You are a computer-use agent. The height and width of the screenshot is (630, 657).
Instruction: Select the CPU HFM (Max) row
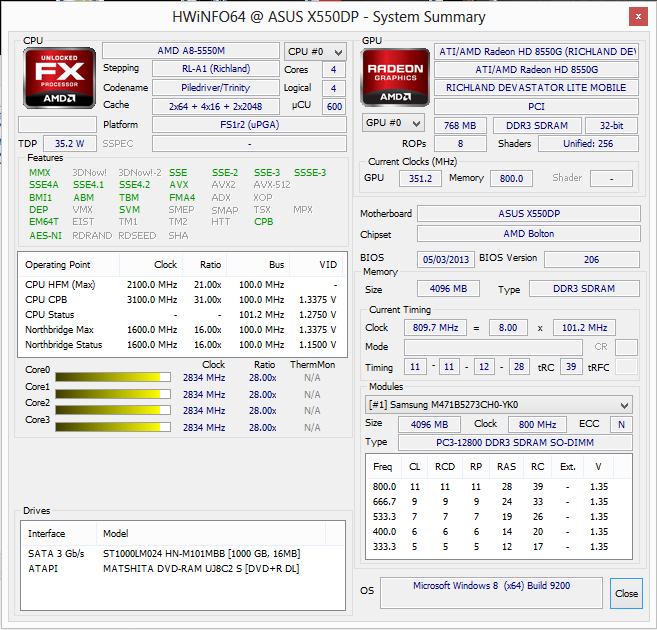click(181, 285)
